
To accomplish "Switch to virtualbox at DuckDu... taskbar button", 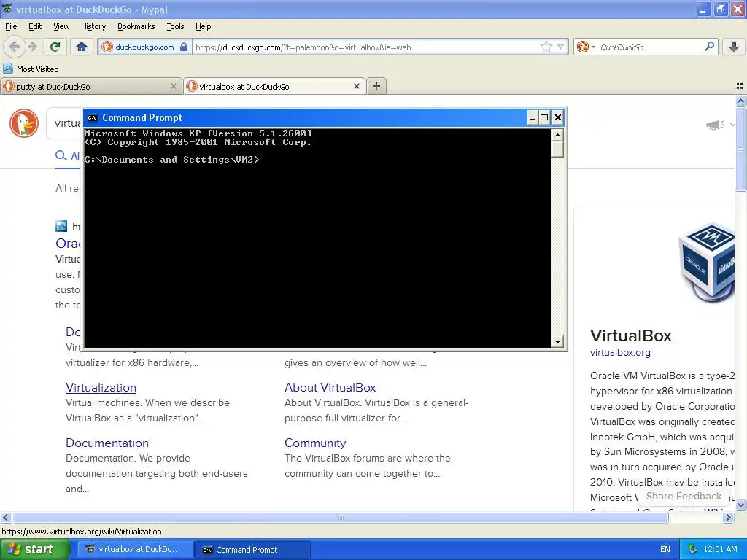I will tap(134, 549).
